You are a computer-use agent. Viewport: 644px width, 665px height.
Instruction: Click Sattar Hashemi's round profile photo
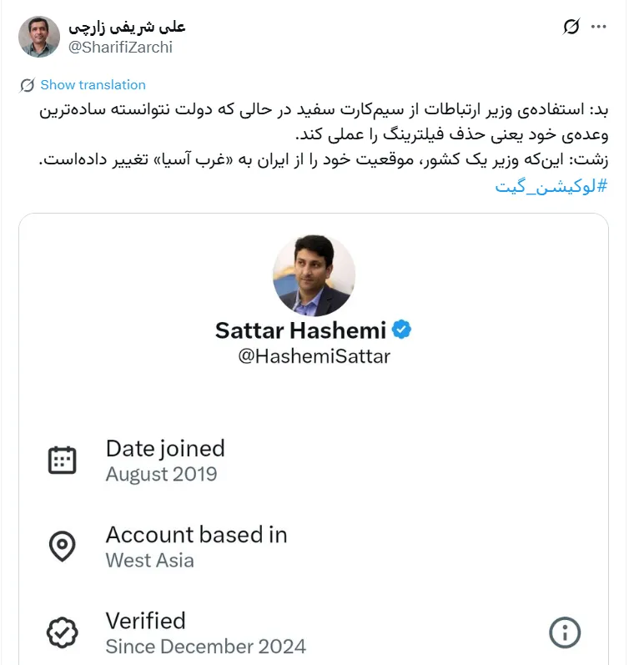point(314,275)
